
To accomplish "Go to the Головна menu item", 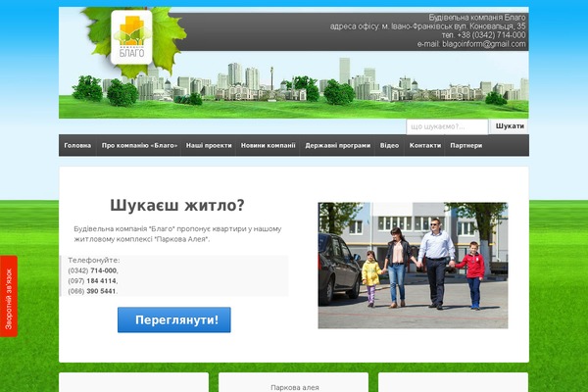I will pos(77,145).
